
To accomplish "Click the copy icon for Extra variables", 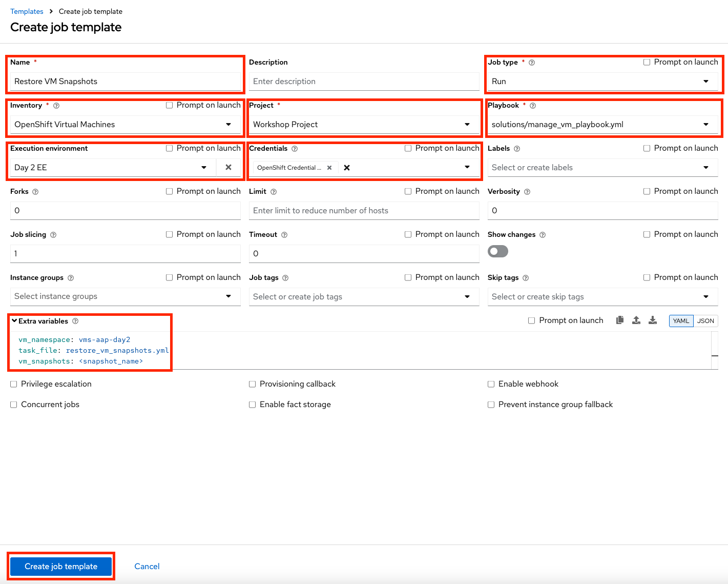I will pos(619,320).
